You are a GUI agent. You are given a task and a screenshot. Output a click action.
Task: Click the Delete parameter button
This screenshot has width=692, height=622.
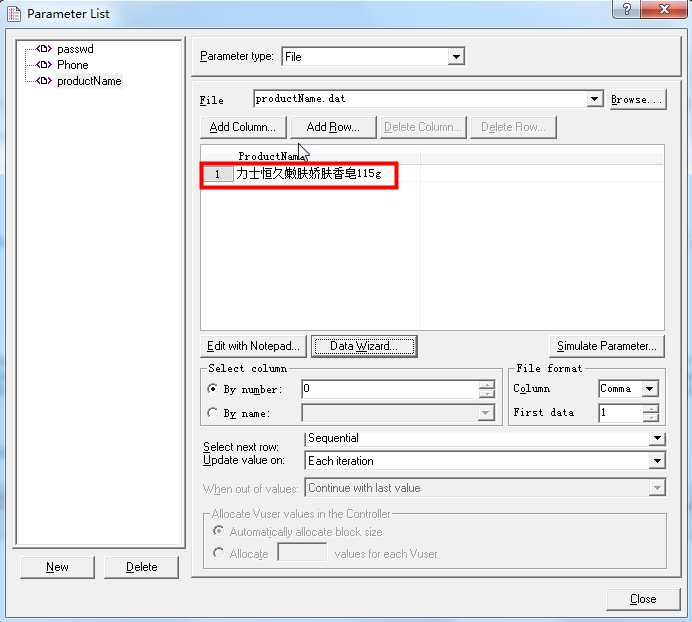pos(141,567)
